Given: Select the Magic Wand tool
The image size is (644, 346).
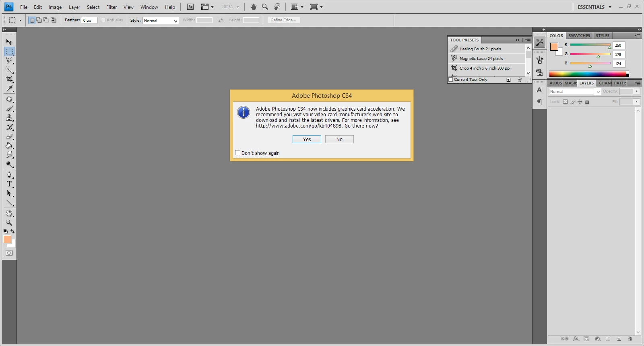Looking at the screenshot, I should (x=9, y=70).
